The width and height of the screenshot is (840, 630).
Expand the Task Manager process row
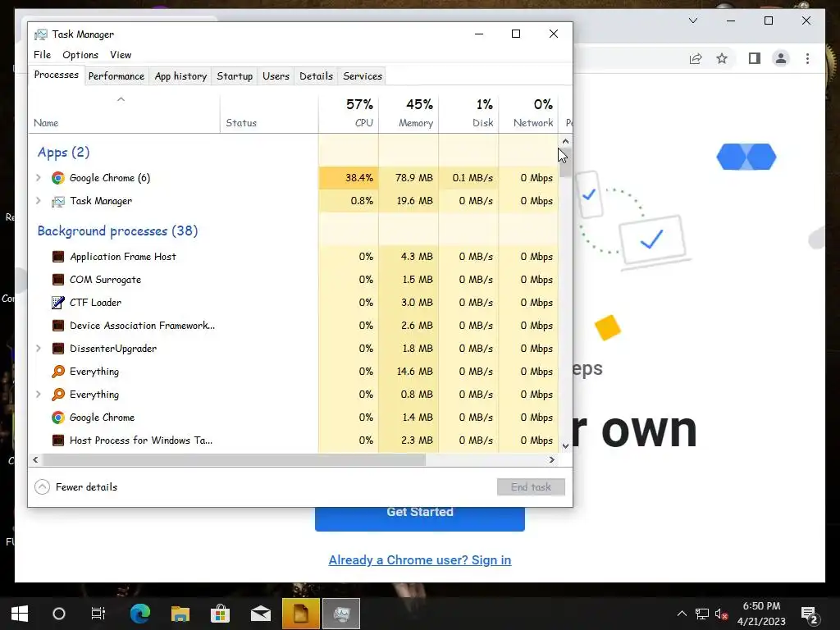coord(38,200)
